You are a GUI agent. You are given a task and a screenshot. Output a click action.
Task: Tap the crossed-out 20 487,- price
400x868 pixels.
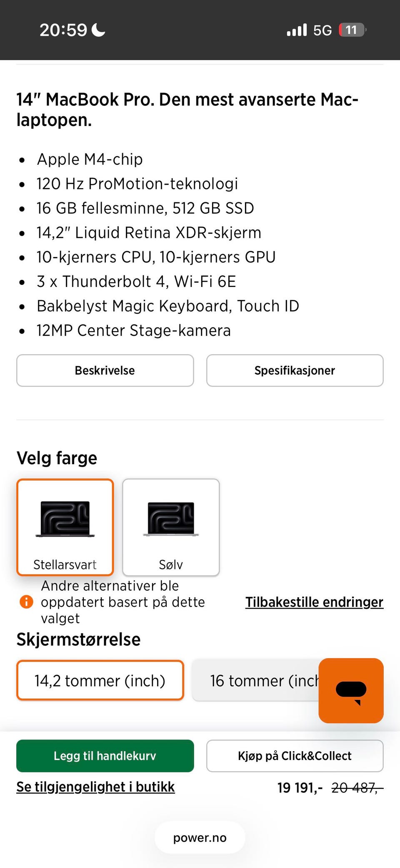[x=357, y=787]
